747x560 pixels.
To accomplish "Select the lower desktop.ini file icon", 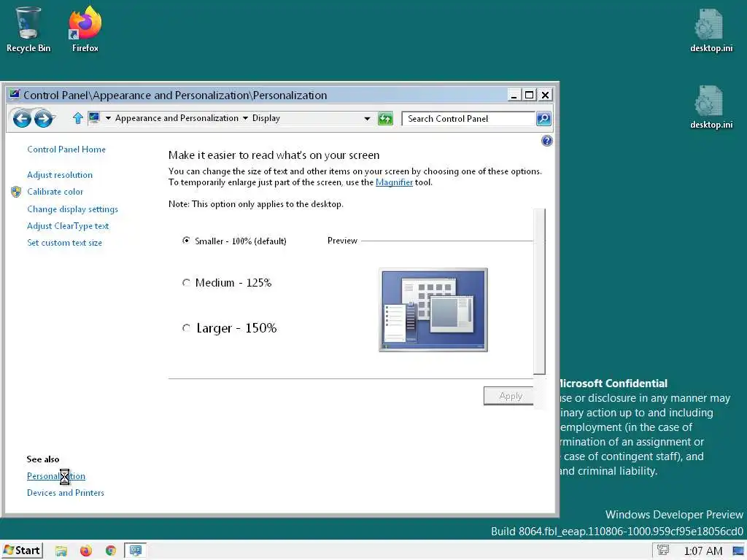I will [711, 107].
